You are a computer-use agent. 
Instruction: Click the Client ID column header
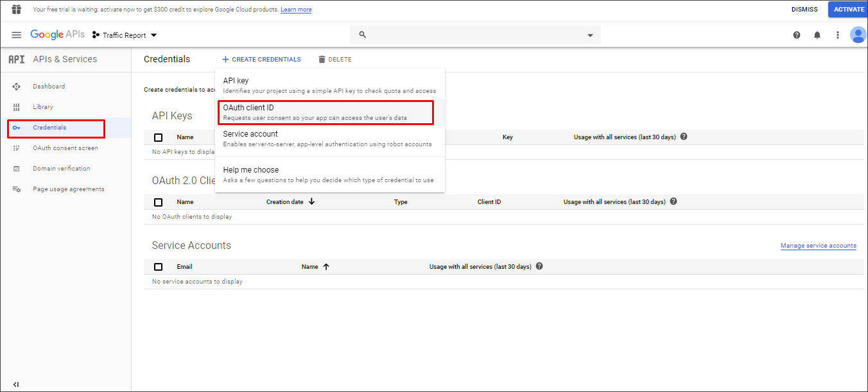click(489, 202)
